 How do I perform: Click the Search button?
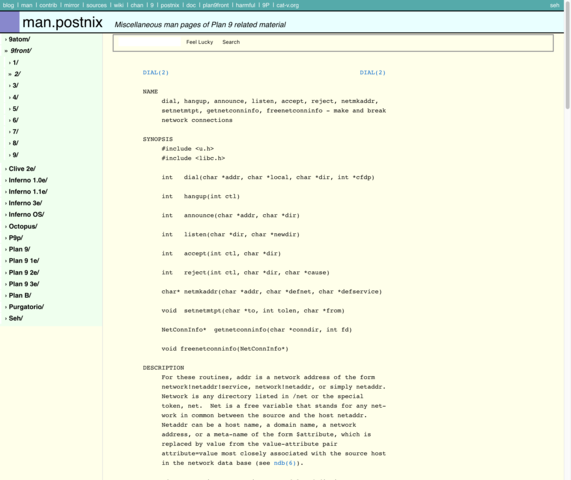click(231, 42)
